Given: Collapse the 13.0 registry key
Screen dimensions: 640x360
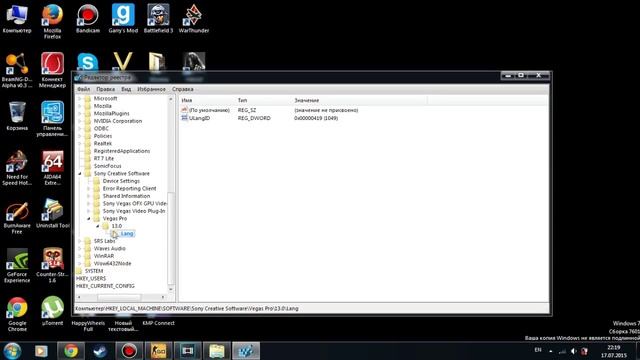Looking at the screenshot, I should click(98, 226).
